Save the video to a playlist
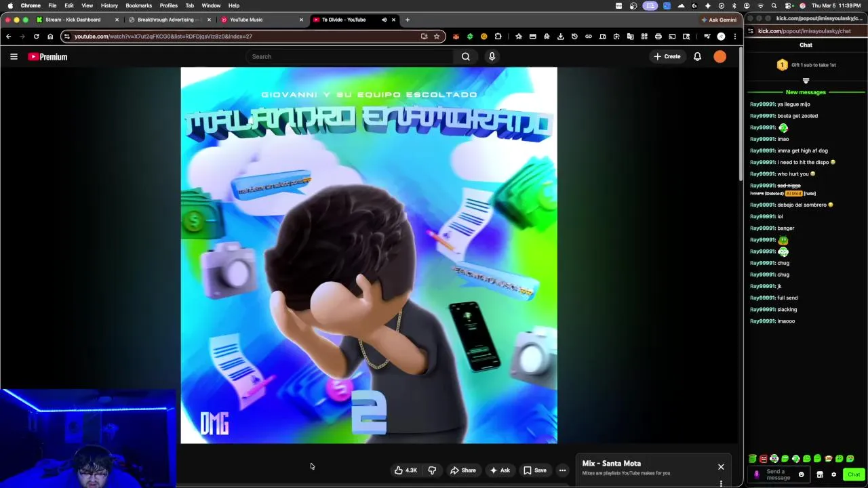 click(x=535, y=470)
